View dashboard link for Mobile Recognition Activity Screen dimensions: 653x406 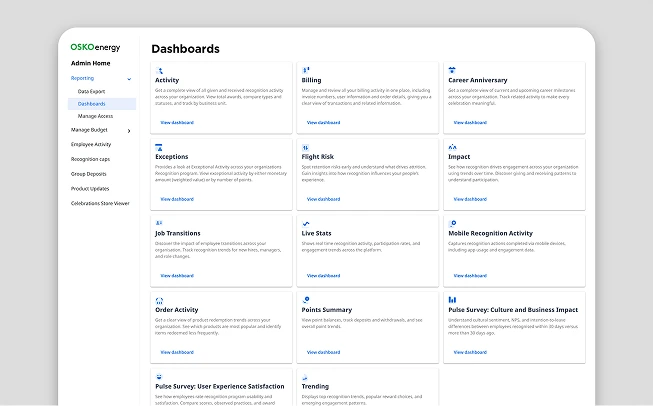470,276
